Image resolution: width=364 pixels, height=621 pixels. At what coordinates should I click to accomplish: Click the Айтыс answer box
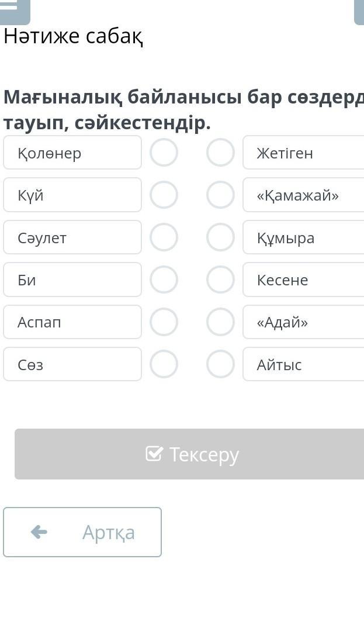coord(303,364)
